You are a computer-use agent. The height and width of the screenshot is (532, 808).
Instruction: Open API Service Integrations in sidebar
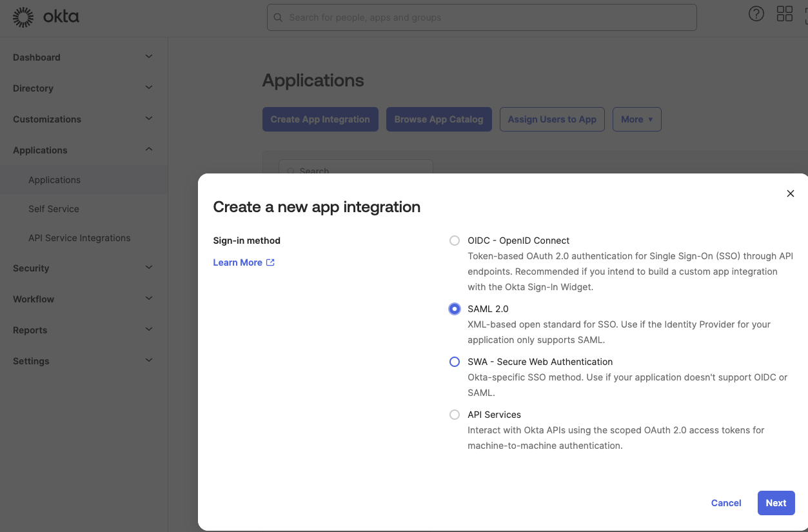79,238
